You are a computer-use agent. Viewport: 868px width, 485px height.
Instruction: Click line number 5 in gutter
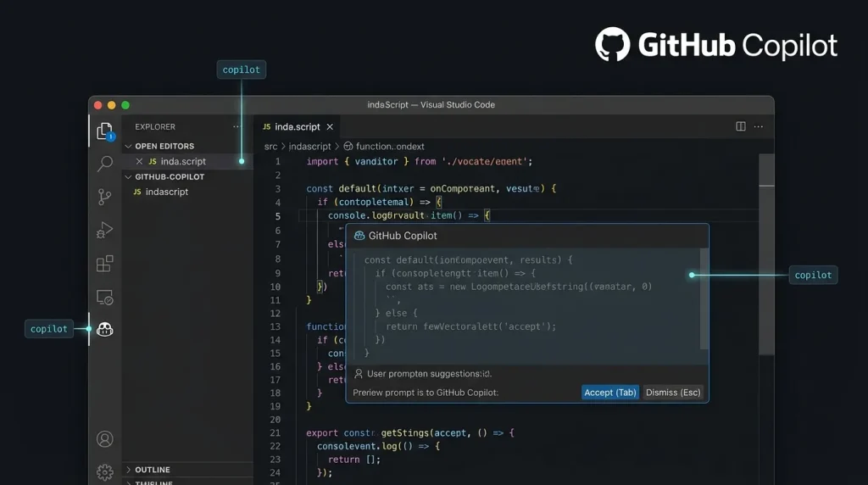click(x=277, y=216)
